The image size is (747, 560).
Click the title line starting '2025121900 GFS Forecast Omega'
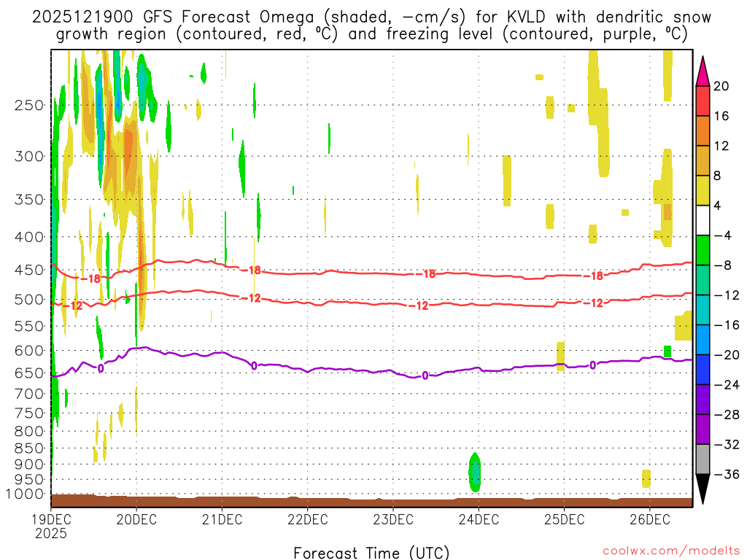click(x=371, y=17)
